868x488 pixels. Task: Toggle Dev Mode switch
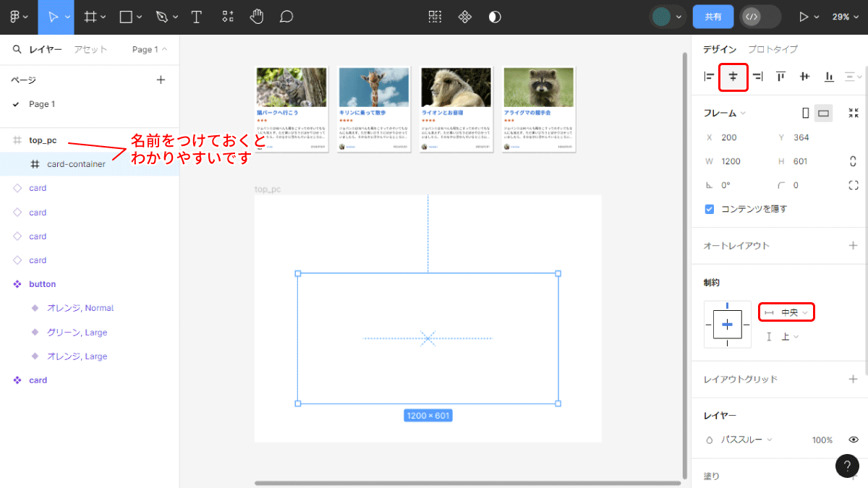(x=760, y=17)
